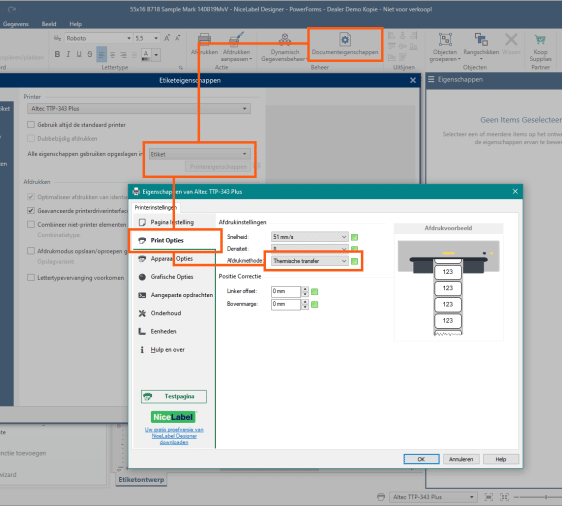Align text left in Lettertype group
The height and width of the screenshot is (506, 562).
(x=101, y=54)
